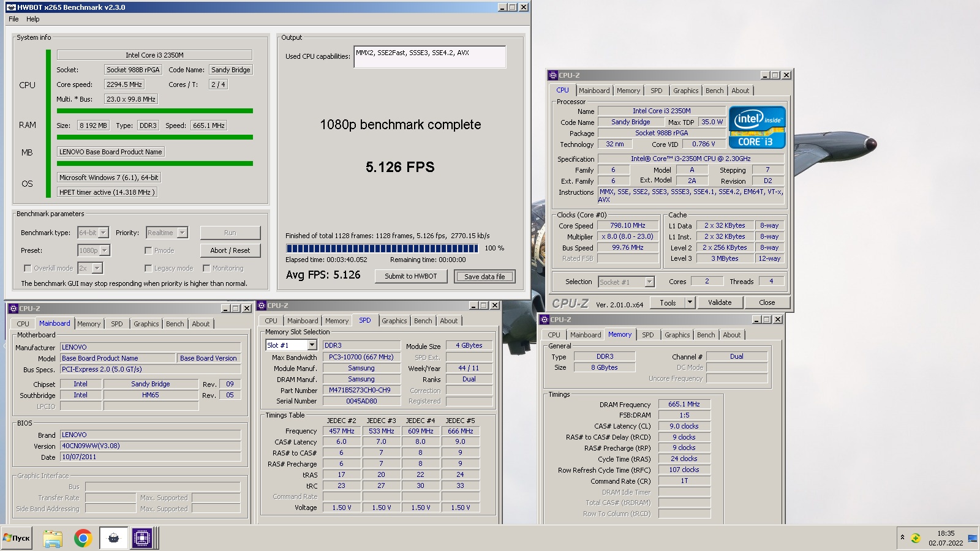Click the benchmark progress bar
Image resolution: width=980 pixels, height=551 pixels.
point(382,249)
